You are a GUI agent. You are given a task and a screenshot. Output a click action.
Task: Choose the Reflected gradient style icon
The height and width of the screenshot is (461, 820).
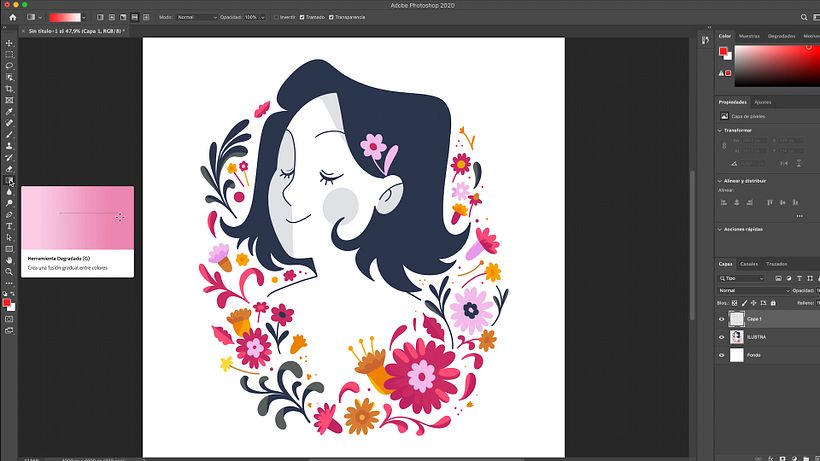tap(134, 17)
